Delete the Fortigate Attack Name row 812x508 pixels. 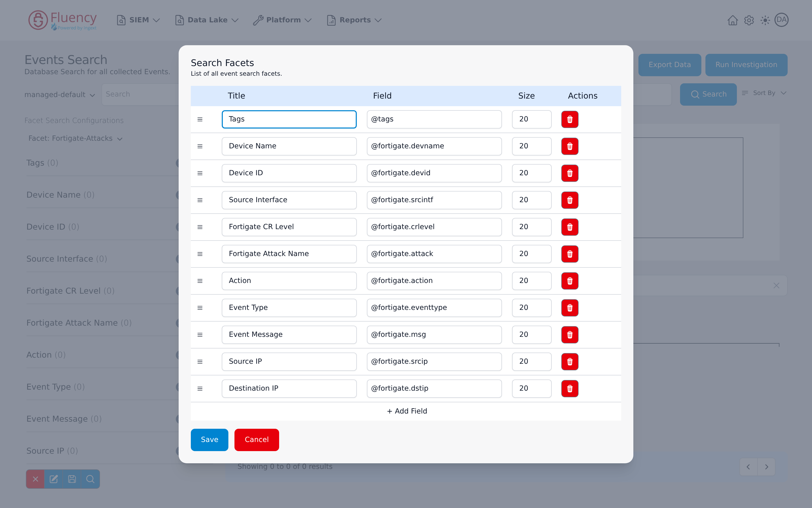[x=570, y=254]
